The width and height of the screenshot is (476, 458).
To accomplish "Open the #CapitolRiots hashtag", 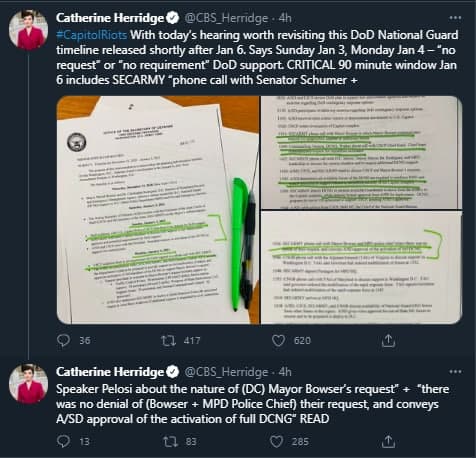I will pyautogui.click(x=91, y=35).
